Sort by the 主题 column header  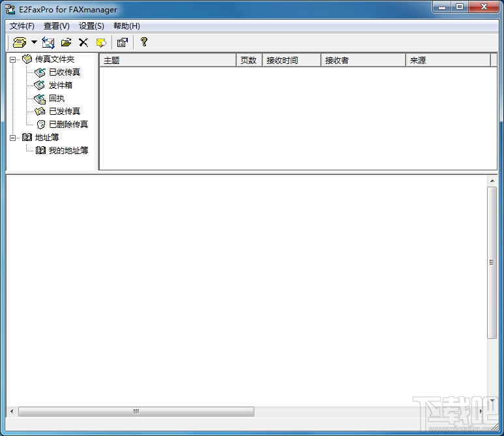pyautogui.click(x=168, y=60)
